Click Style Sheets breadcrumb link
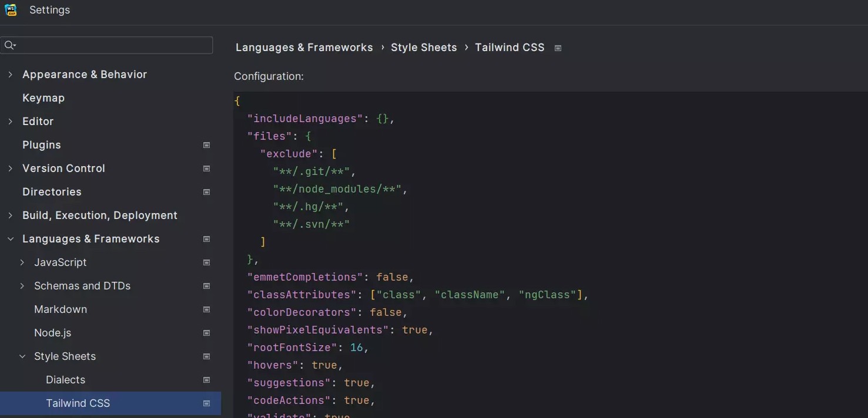The width and height of the screenshot is (868, 418). pos(424,48)
